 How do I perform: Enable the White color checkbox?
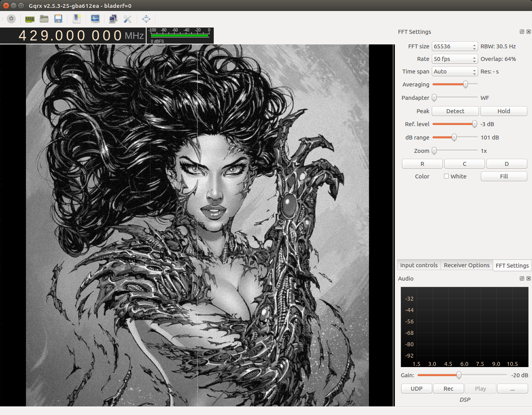click(446, 176)
